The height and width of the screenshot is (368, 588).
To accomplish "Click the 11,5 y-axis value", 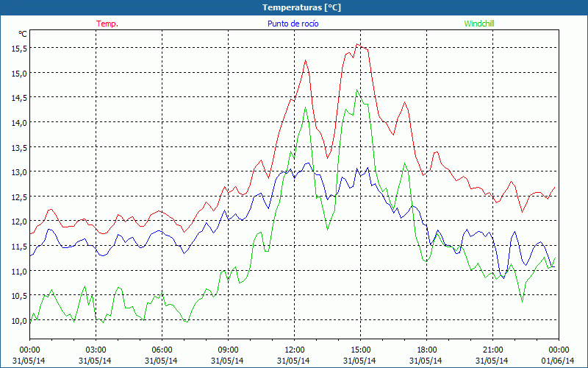I will coord(20,247).
